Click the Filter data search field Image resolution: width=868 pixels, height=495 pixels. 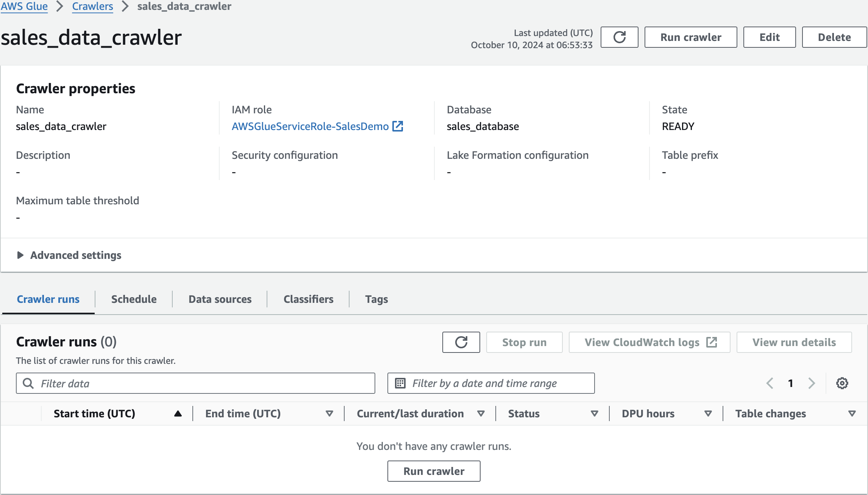coord(205,383)
